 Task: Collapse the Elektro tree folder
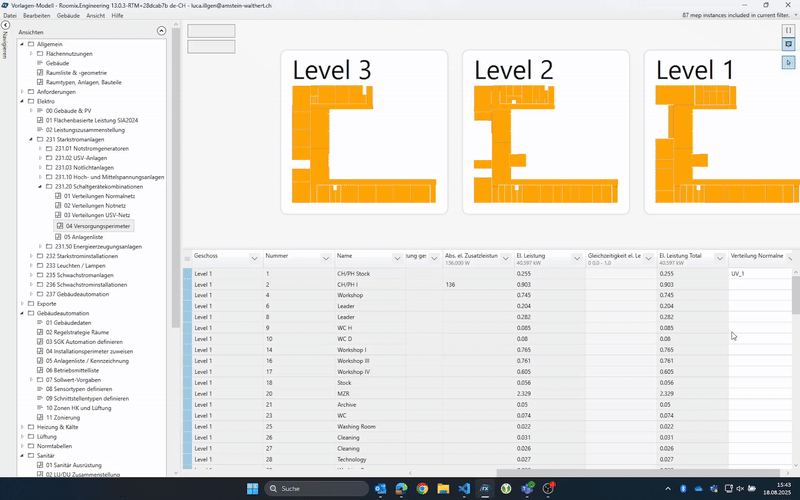[21, 101]
